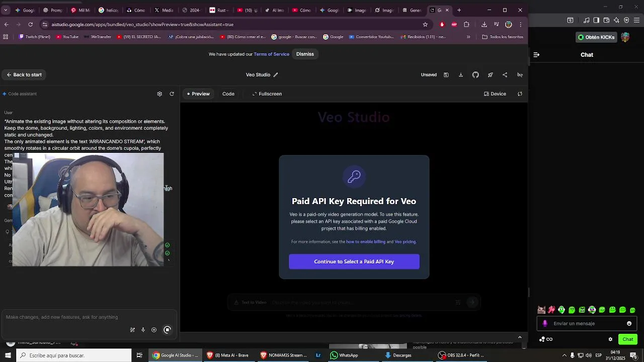Open Code assistant settings gear

[159, 94]
